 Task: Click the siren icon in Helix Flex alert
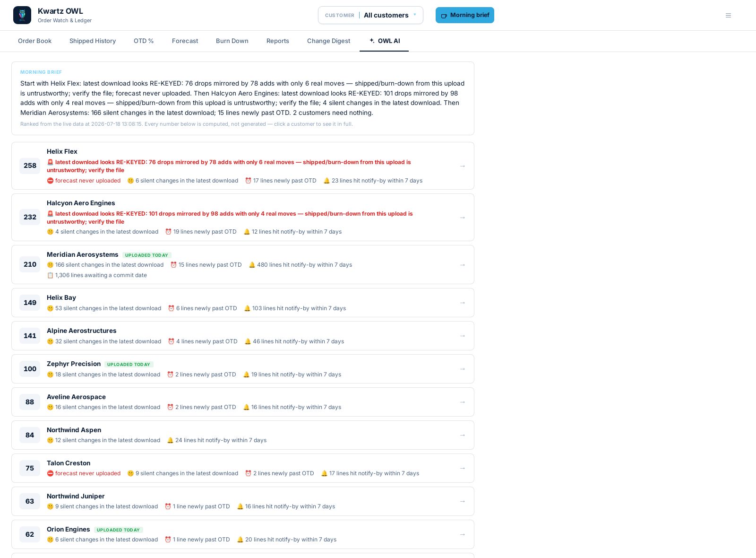pos(50,162)
